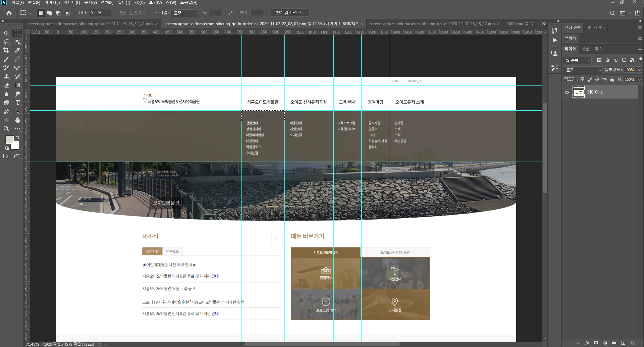The height and width of the screenshot is (347, 644).
Task: Select the Blur tool
Action: [6, 94]
